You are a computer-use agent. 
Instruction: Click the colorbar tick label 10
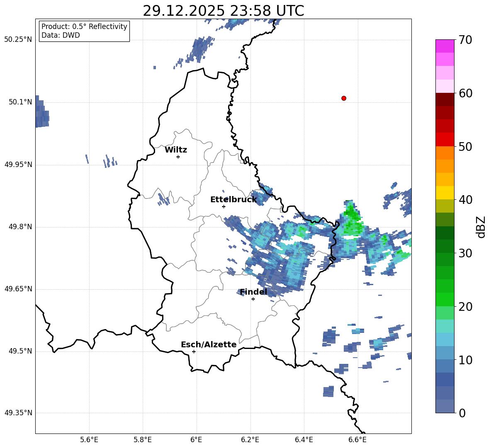click(466, 360)
